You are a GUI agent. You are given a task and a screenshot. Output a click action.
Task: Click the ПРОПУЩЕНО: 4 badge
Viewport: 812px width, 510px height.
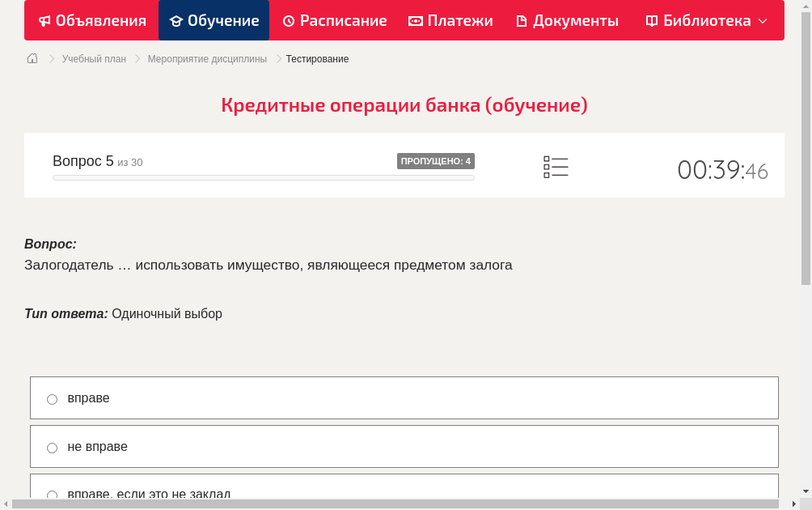[x=435, y=161]
